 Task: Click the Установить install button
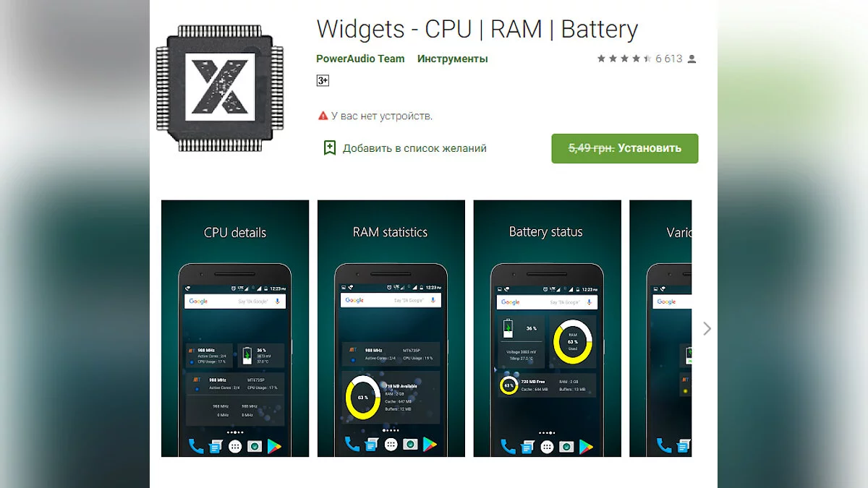tap(625, 148)
